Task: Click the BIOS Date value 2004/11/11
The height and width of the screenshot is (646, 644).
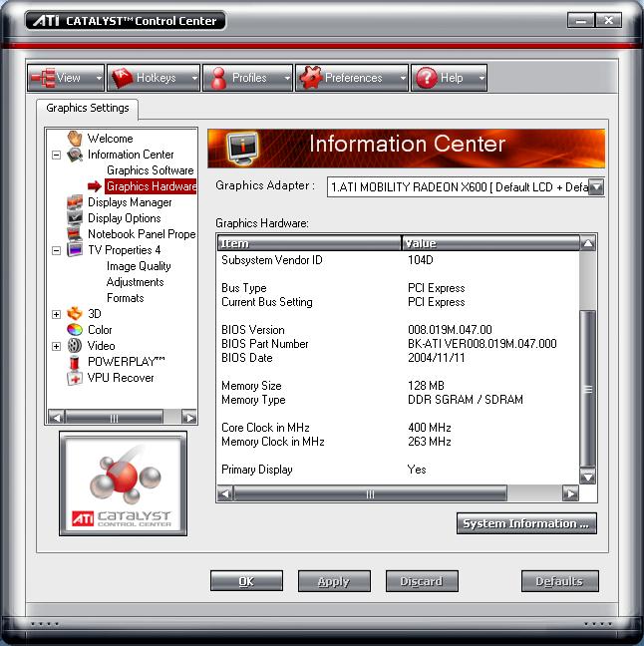Action: pyautogui.click(x=437, y=358)
